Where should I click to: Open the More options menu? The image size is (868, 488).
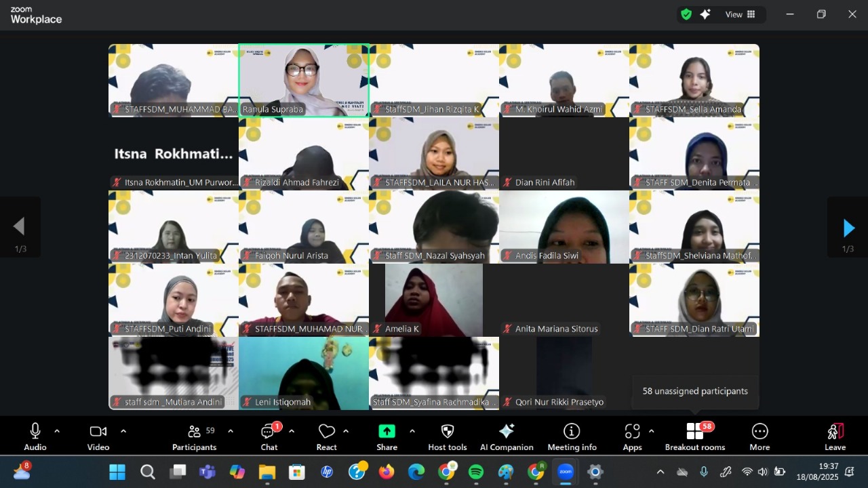tap(759, 436)
